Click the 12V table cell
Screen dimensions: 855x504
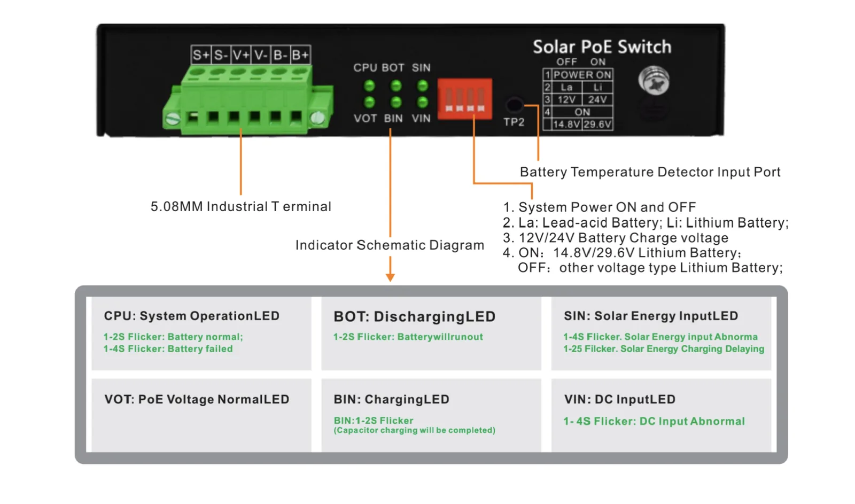point(566,99)
